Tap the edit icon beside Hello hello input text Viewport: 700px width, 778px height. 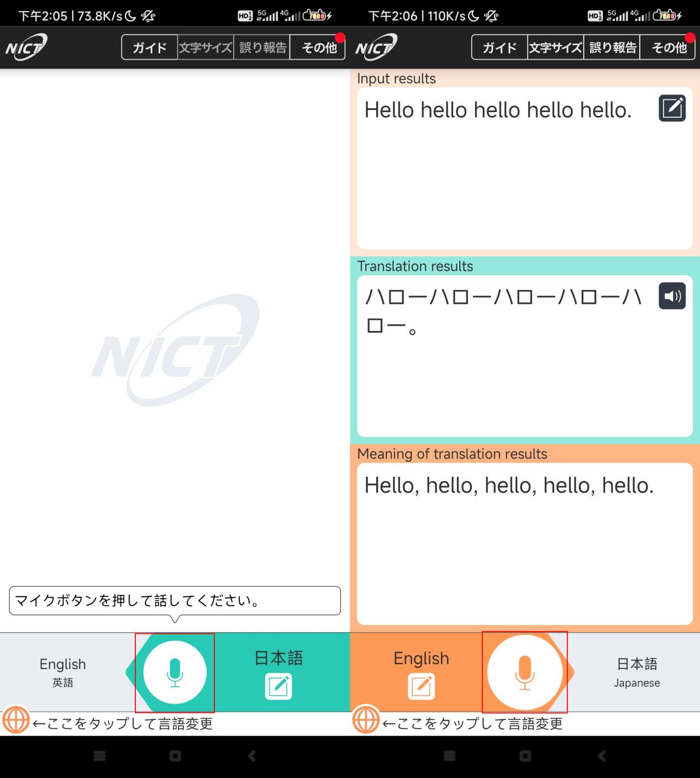point(672,108)
